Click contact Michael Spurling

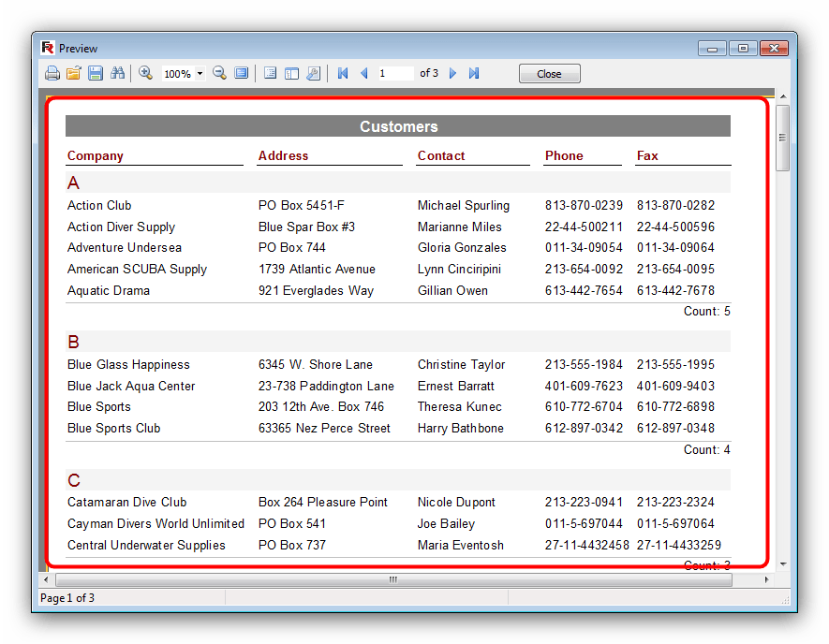click(464, 206)
